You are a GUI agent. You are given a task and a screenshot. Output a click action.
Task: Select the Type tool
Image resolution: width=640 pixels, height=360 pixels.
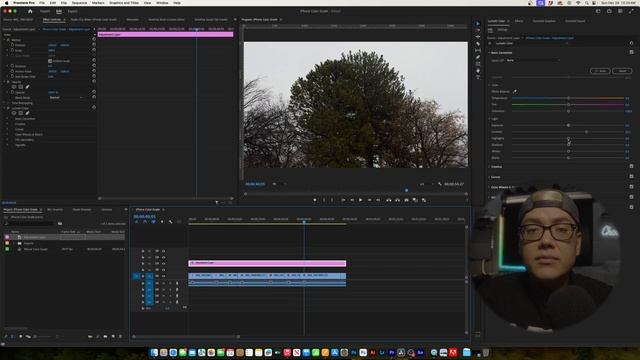(478, 77)
